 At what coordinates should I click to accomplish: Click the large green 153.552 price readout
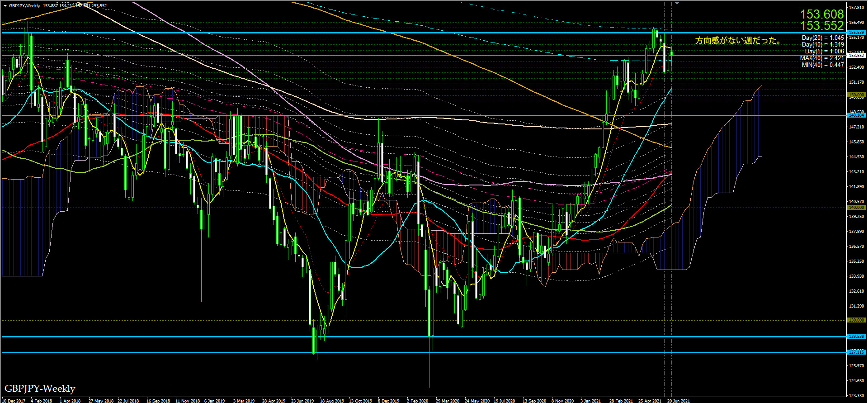tap(822, 26)
